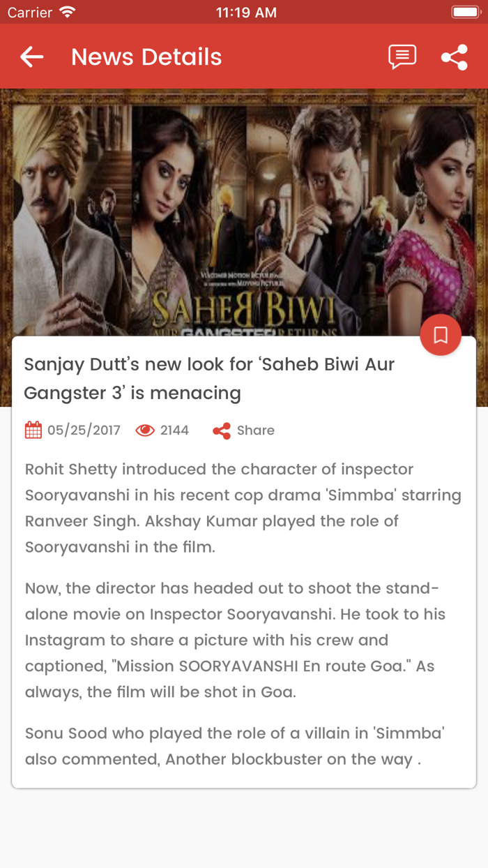488x868 pixels.
Task: Tap the back arrow icon
Action: [32, 57]
